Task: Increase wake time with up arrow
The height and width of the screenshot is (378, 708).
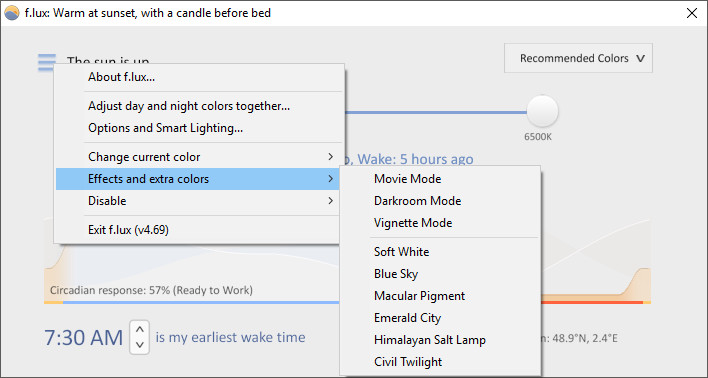Action: click(x=140, y=329)
